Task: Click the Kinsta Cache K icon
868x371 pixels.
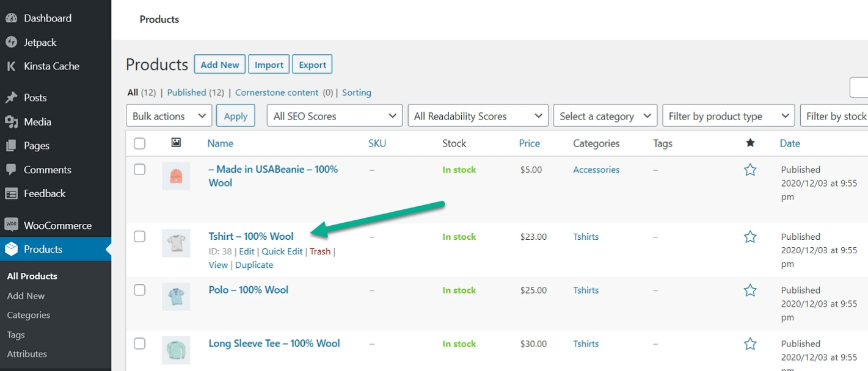Action: coord(11,66)
